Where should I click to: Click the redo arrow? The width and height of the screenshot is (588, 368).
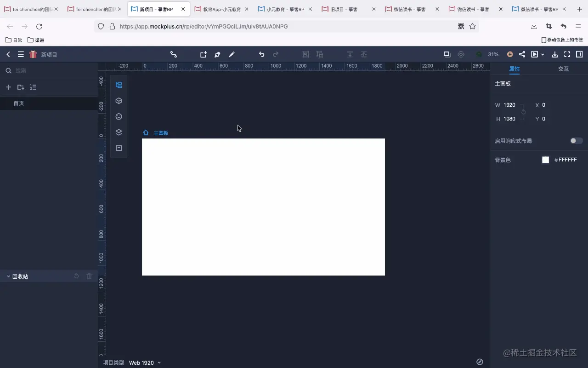click(x=276, y=54)
